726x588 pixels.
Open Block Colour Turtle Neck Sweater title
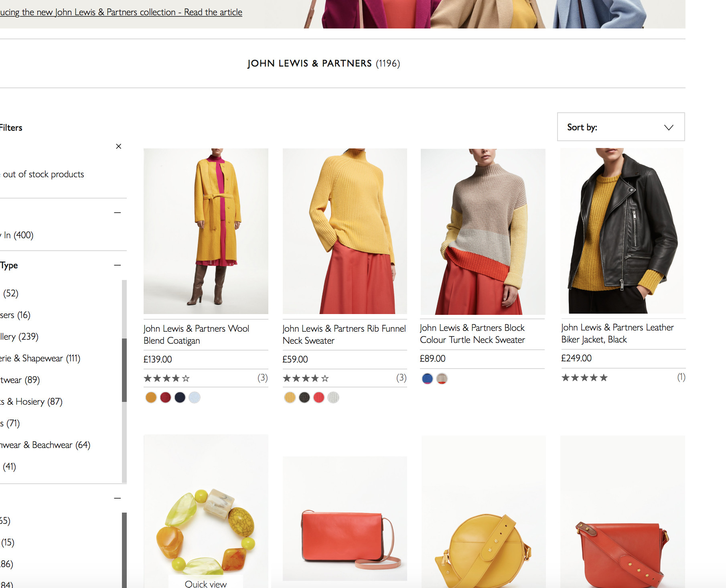coord(472,334)
